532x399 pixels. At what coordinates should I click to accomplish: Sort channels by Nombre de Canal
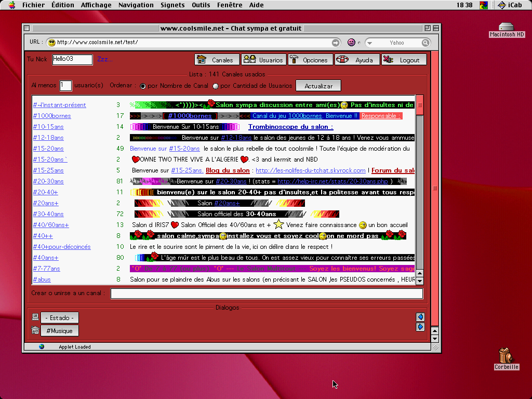[143, 86]
